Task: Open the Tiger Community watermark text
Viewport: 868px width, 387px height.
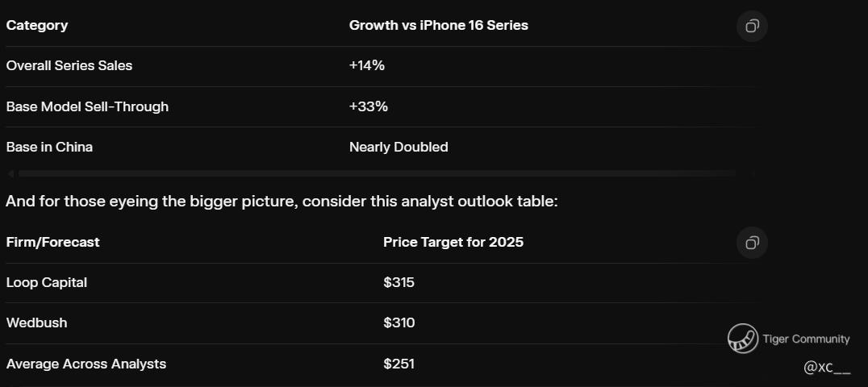Action: point(805,339)
